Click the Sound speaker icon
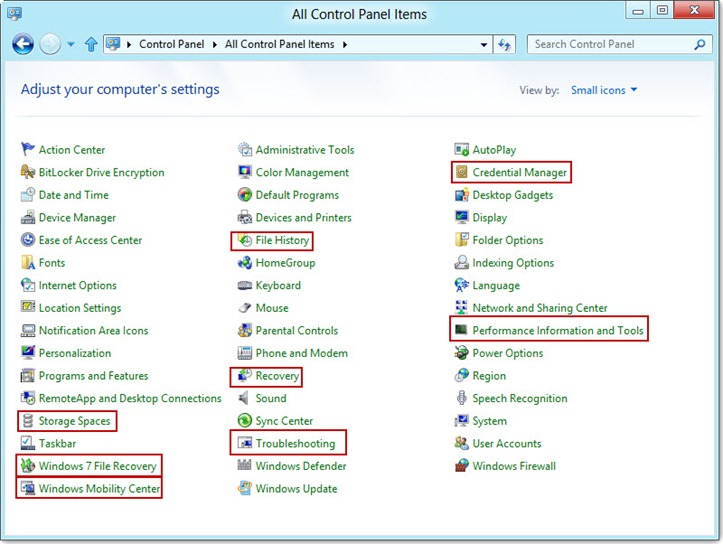The height and width of the screenshot is (544, 723). [243, 398]
